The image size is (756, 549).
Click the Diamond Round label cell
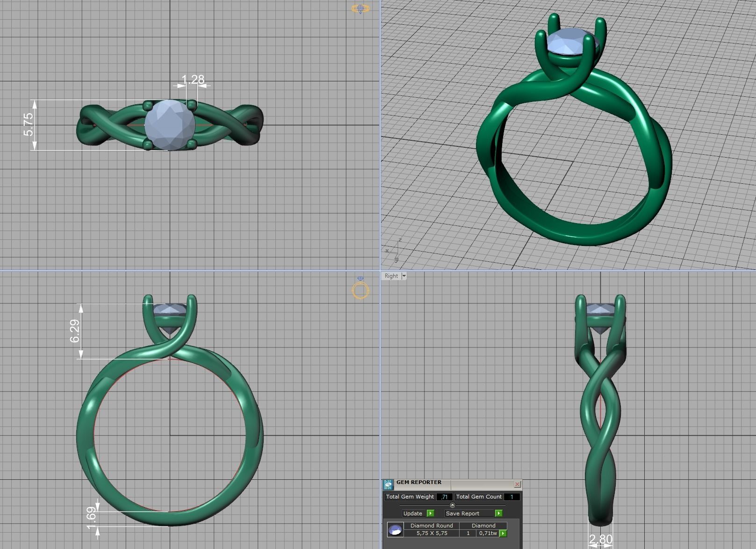[432, 526]
